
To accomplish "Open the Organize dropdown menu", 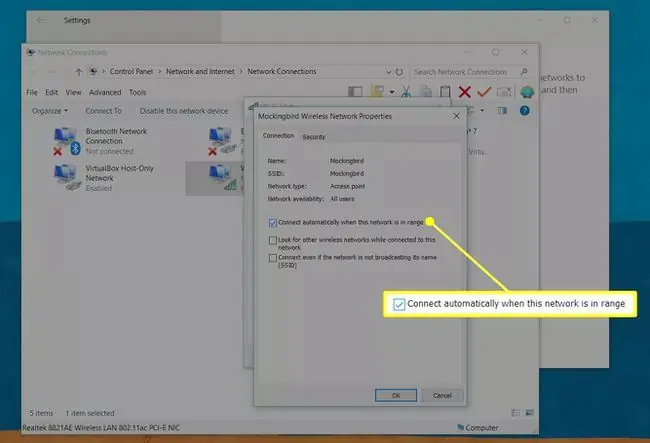I will click(x=50, y=111).
